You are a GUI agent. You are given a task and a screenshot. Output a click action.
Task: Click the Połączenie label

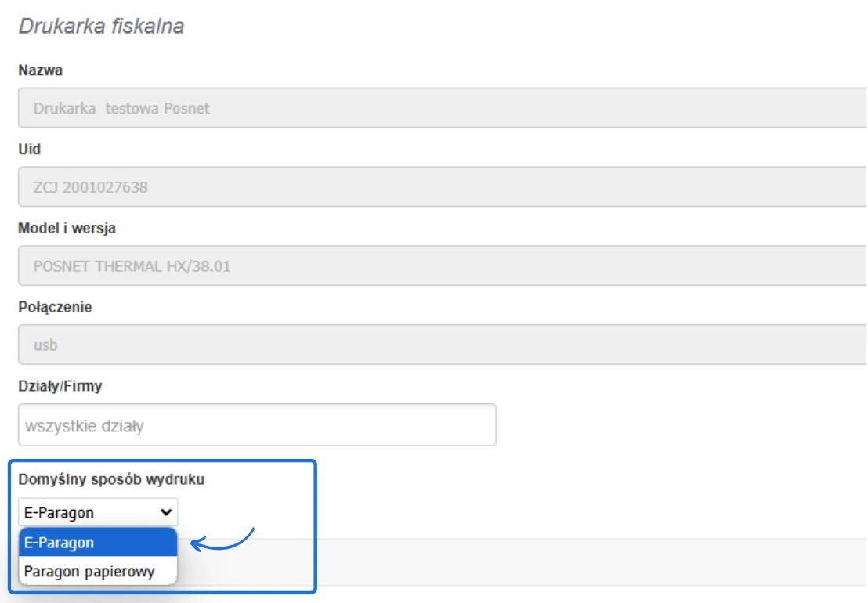point(55,307)
